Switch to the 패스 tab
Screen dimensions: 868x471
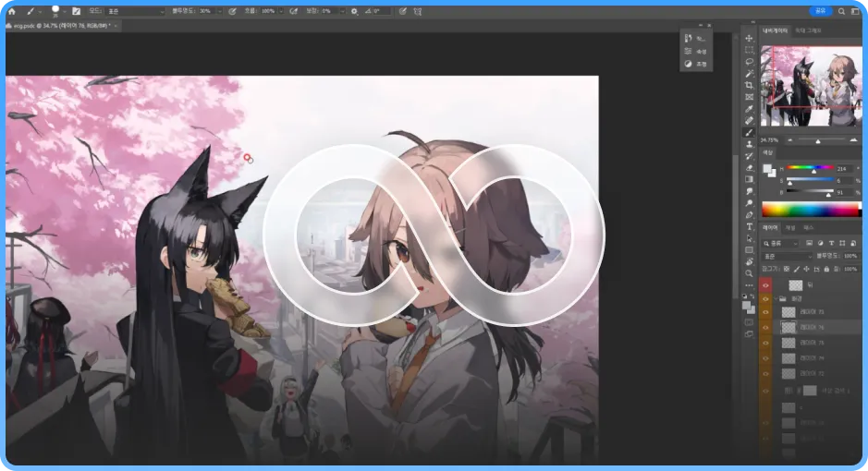pos(808,228)
